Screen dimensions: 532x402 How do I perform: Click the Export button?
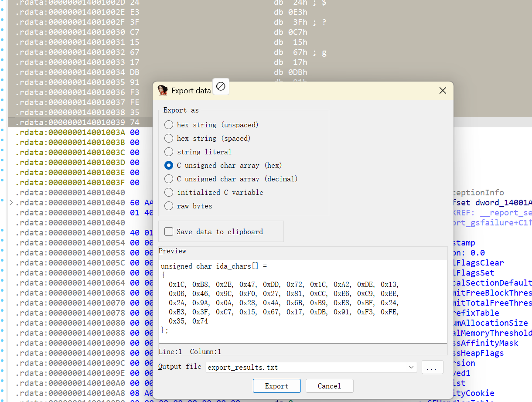[277, 386]
